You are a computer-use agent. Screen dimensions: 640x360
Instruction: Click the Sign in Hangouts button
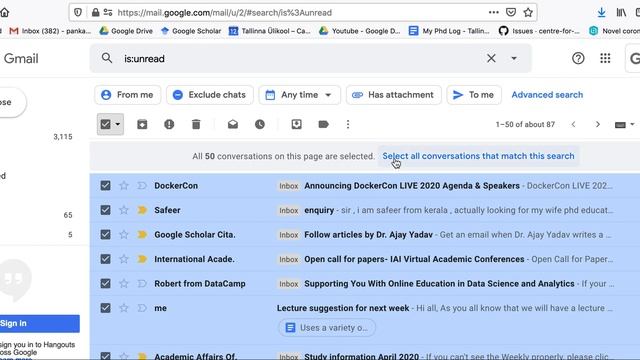(x=40, y=323)
